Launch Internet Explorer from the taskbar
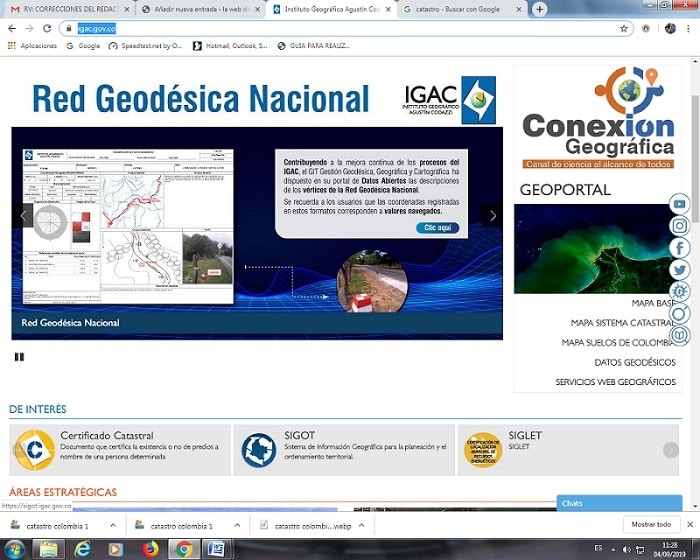Viewport: 700px width, 560px height. 82,549
